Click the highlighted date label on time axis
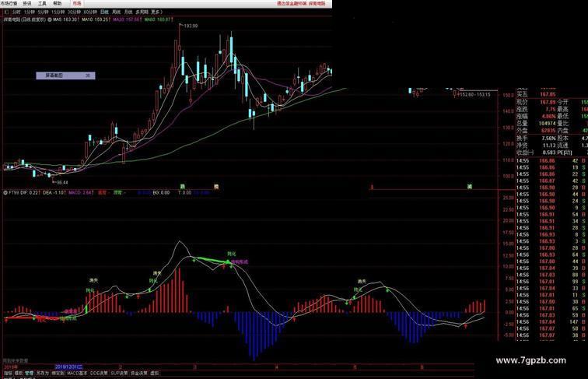This screenshot has height=379, width=588. 68,367
